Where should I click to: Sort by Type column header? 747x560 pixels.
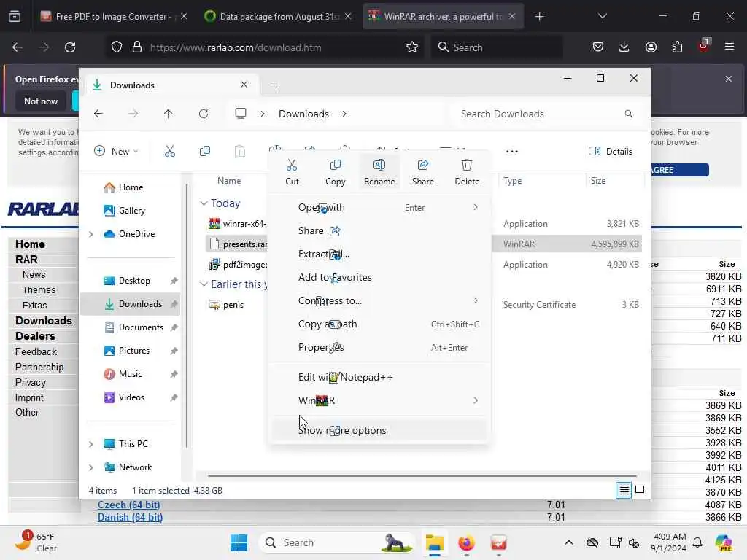[x=513, y=181]
